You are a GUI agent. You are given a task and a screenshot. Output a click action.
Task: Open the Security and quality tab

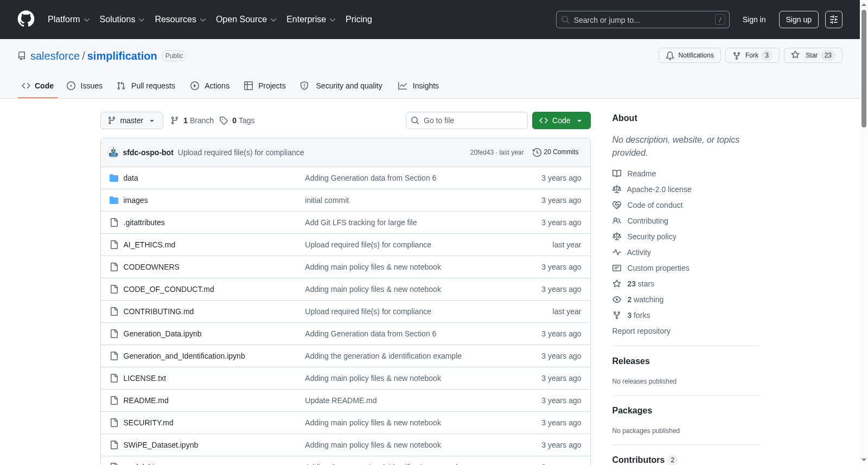coord(341,86)
